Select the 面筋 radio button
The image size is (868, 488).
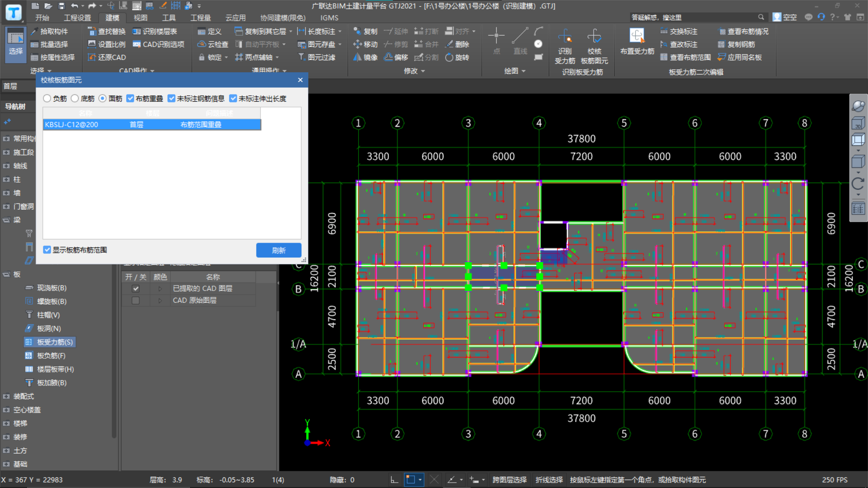click(103, 99)
